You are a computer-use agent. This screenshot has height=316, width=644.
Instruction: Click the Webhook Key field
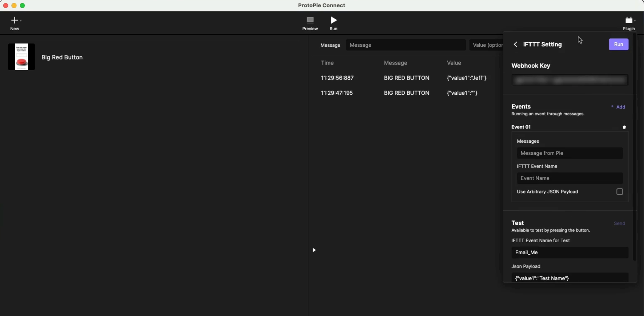570,80
